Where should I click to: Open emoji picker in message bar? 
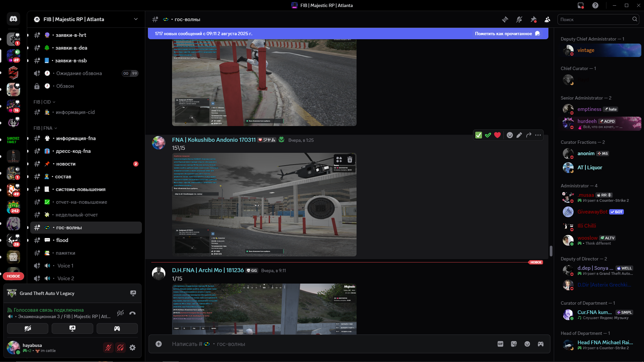527,344
